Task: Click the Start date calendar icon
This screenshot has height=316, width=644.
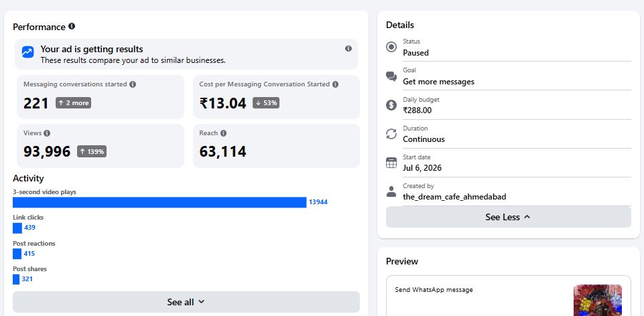Action: pyautogui.click(x=391, y=163)
